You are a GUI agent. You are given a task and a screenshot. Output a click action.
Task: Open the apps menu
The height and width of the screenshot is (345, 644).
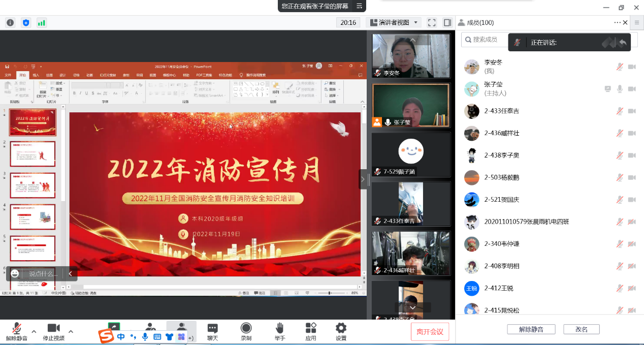311,328
